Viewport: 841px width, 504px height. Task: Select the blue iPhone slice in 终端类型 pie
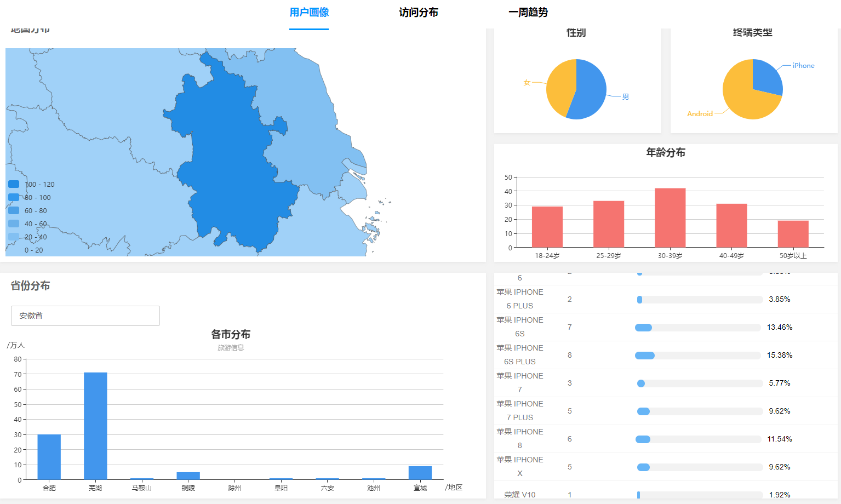click(x=766, y=77)
